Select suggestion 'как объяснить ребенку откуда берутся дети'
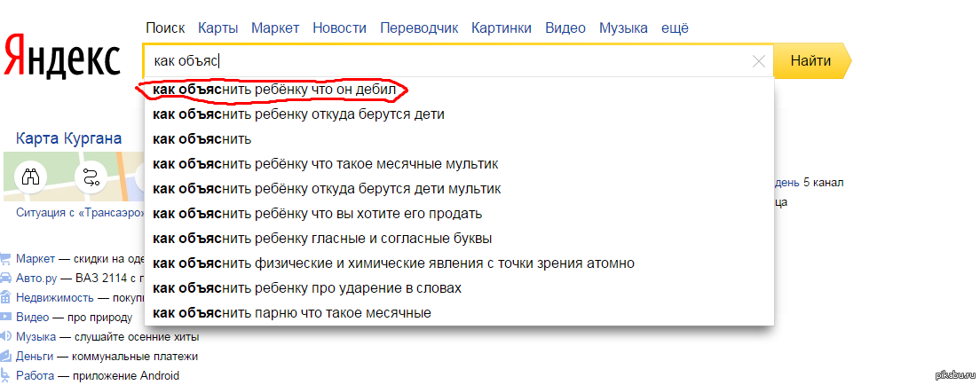This screenshot has width=980, height=385. [298, 114]
